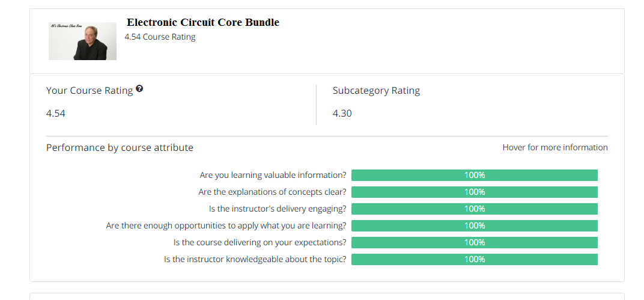Open the Electronic Circuit Core Bundle title
This screenshot has height=300, width=644.
202,23
